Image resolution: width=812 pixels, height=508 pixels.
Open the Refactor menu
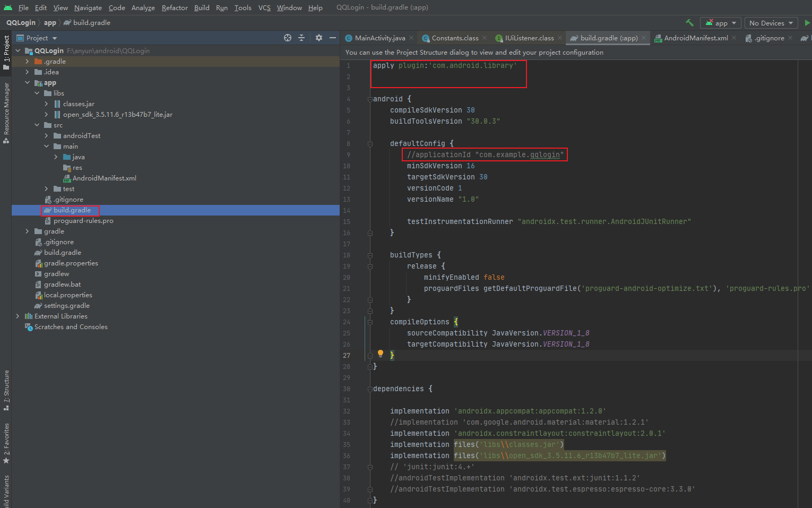click(175, 7)
